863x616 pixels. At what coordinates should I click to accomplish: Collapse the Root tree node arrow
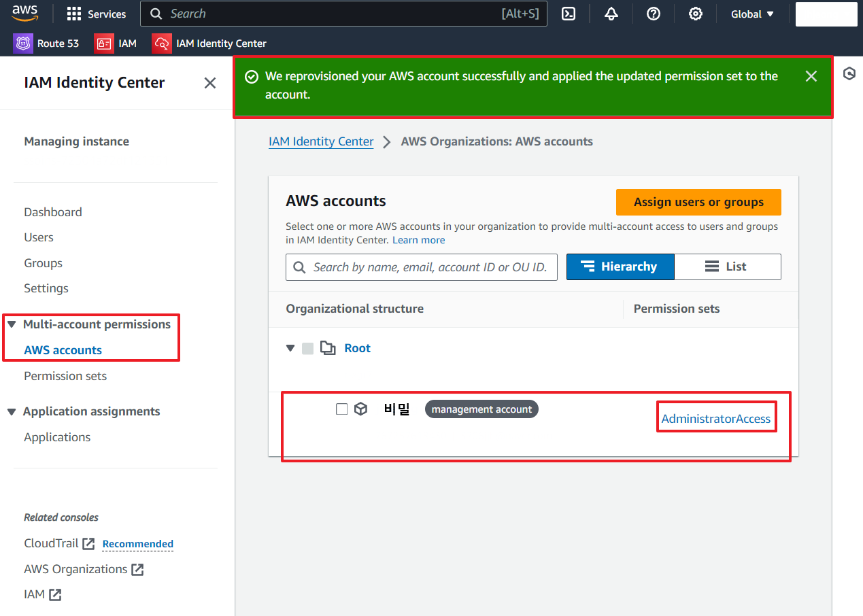tap(290, 348)
